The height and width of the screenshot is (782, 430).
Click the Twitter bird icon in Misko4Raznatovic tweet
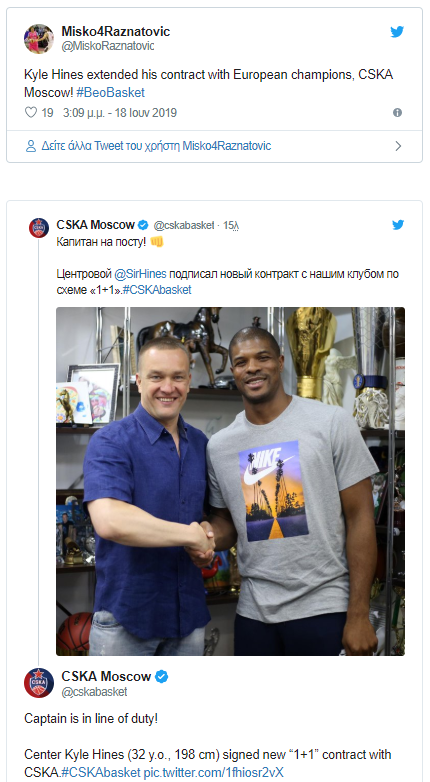[397, 32]
